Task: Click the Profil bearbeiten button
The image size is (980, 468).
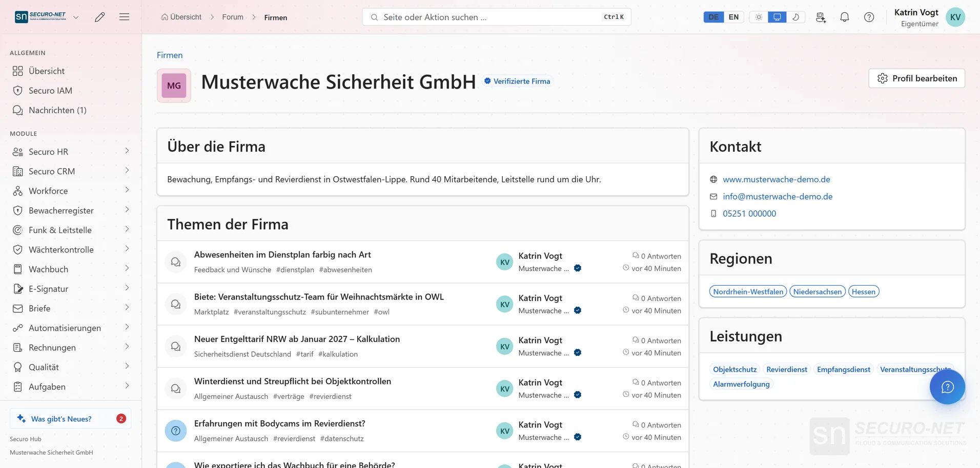Action: tap(916, 78)
